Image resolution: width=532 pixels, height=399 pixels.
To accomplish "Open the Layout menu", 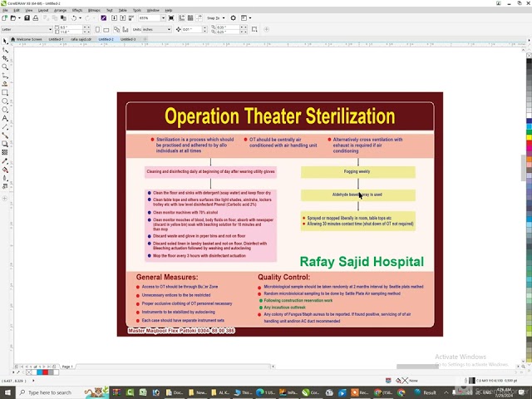I will pyautogui.click(x=43, y=11).
